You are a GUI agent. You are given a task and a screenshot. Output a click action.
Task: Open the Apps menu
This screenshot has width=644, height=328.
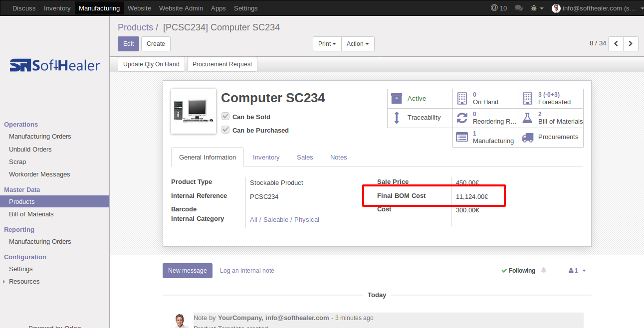[218, 8]
